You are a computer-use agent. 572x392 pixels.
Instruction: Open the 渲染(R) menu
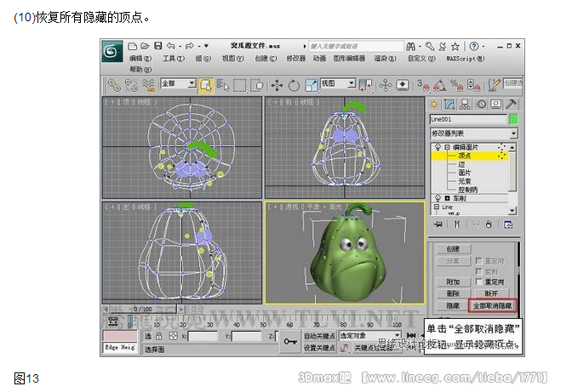click(x=386, y=59)
